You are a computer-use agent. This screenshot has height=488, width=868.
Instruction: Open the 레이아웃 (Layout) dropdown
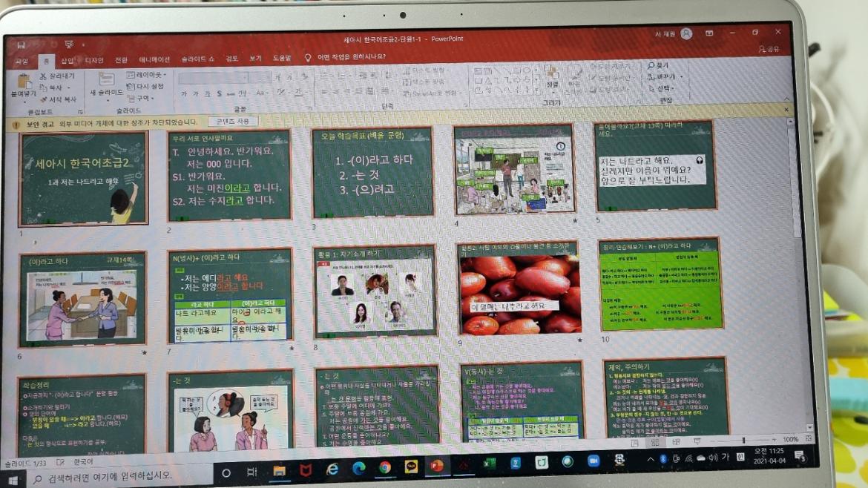[147, 74]
